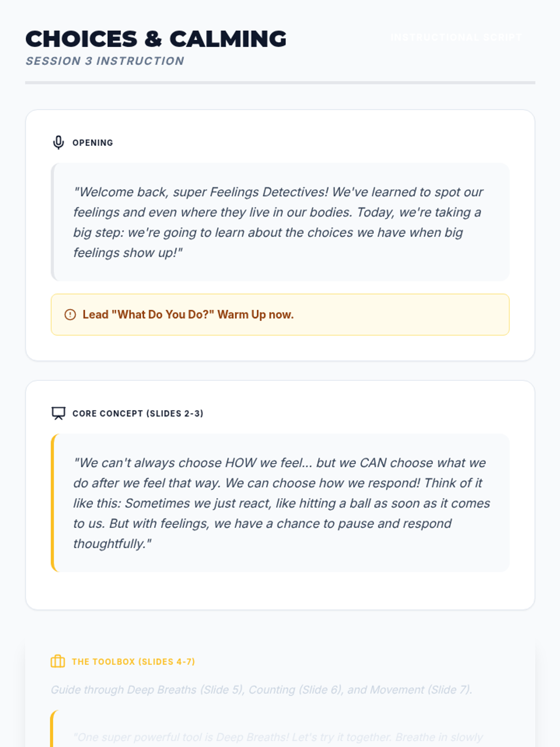Click the alert circle icon in the warm-up callout
Screen dimensions: 560x747
tap(70, 315)
